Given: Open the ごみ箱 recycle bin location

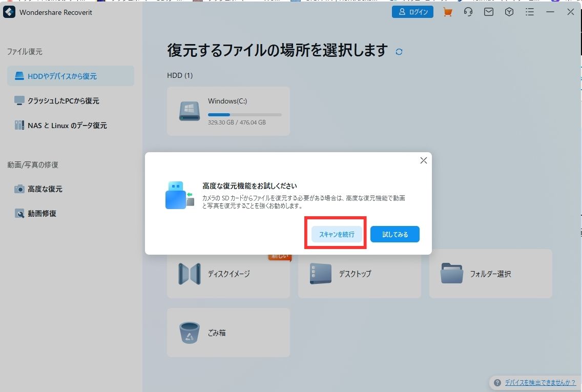Looking at the screenshot, I should (228, 333).
